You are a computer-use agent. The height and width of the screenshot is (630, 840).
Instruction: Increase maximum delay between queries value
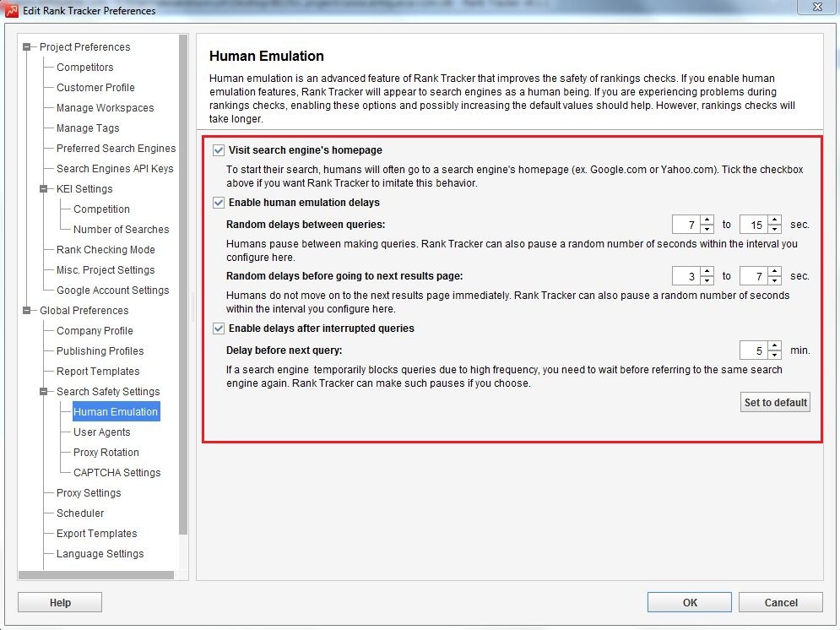tap(775, 220)
